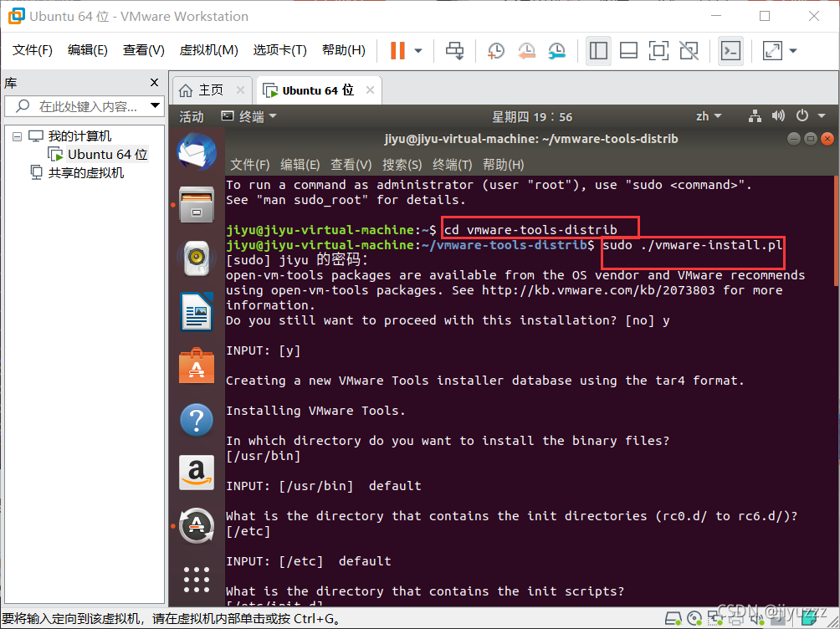Screen dimensions: 840x629
Task: Open terminal 搜索(S) menu
Action: (402, 164)
